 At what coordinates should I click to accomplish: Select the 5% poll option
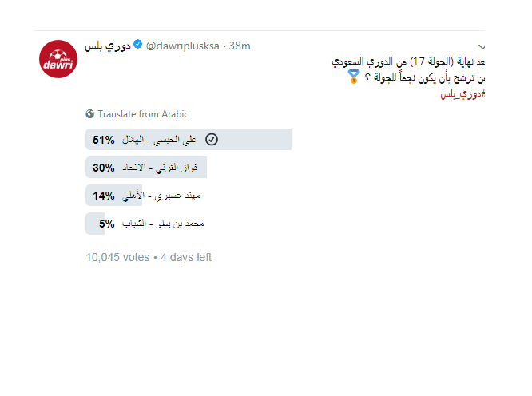[145, 224]
